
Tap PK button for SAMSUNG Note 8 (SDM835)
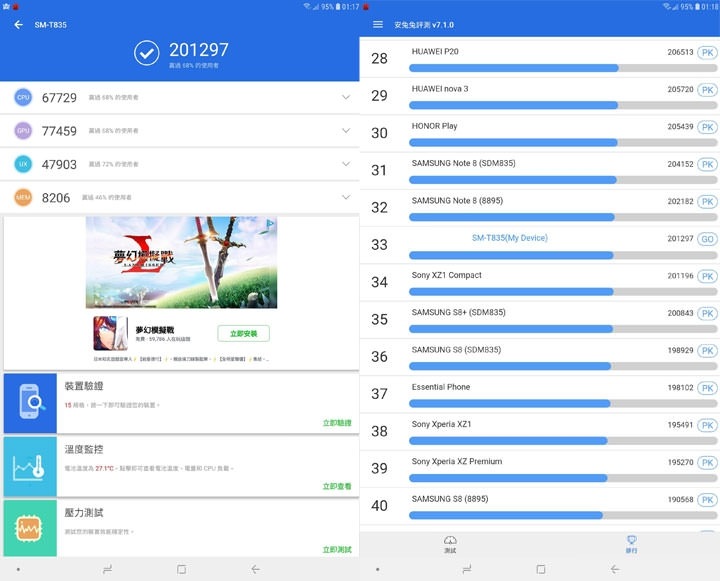(x=707, y=164)
